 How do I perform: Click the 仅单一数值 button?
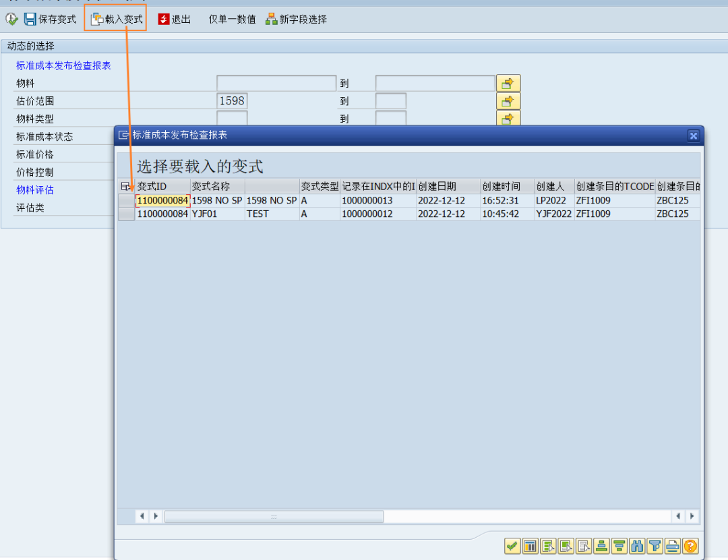232,19
